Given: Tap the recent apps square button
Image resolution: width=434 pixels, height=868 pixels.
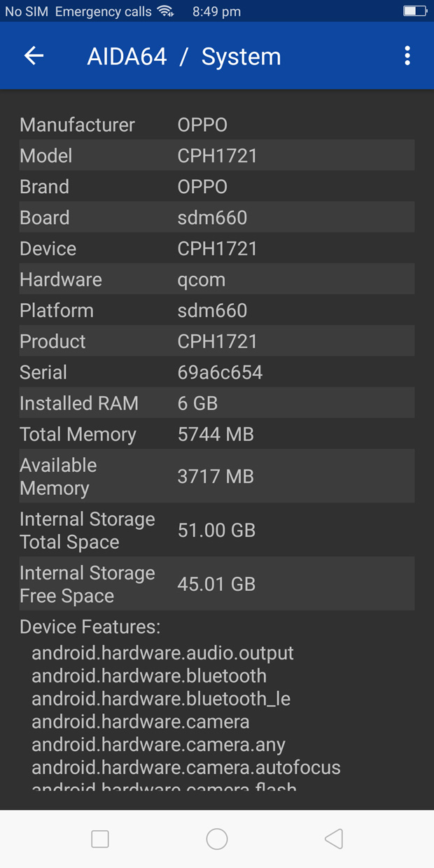Looking at the screenshot, I should [x=100, y=839].
